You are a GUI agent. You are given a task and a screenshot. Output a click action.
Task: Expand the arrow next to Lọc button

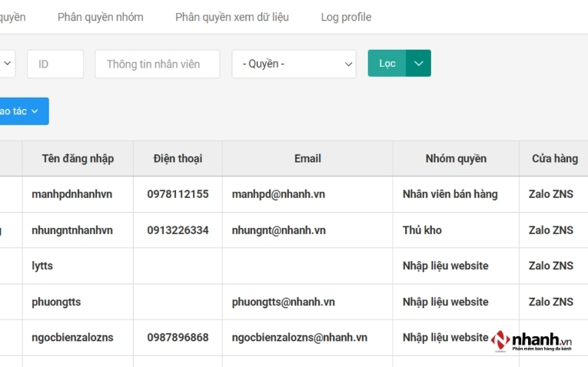coord(418,63)
